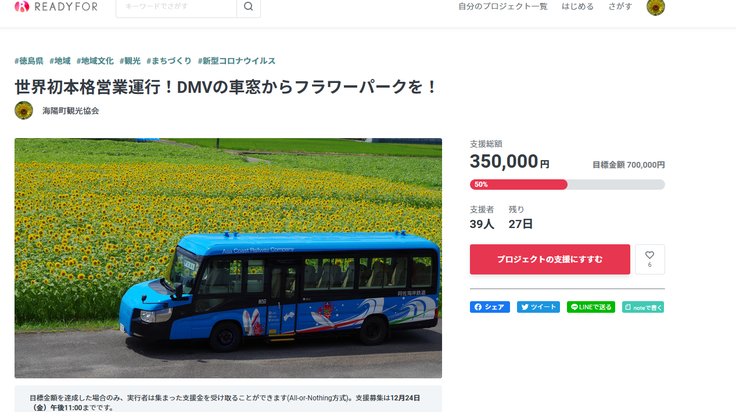Open 自分のプロジェクト一覧 menu item
This screenshot has width=736, height=412.
click(503, 7)
